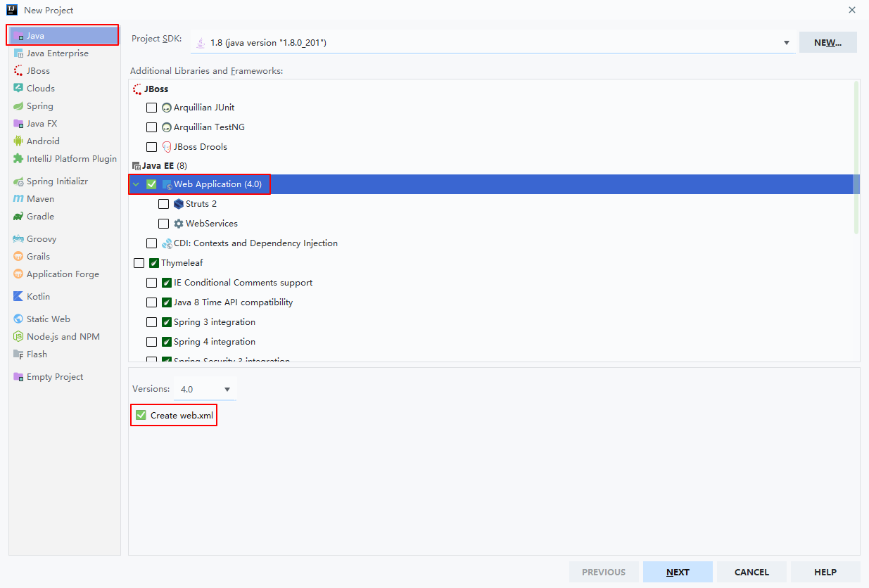869x588 pixels.
Task: Collapse the Web Application tree node
Action: [136, 184]
